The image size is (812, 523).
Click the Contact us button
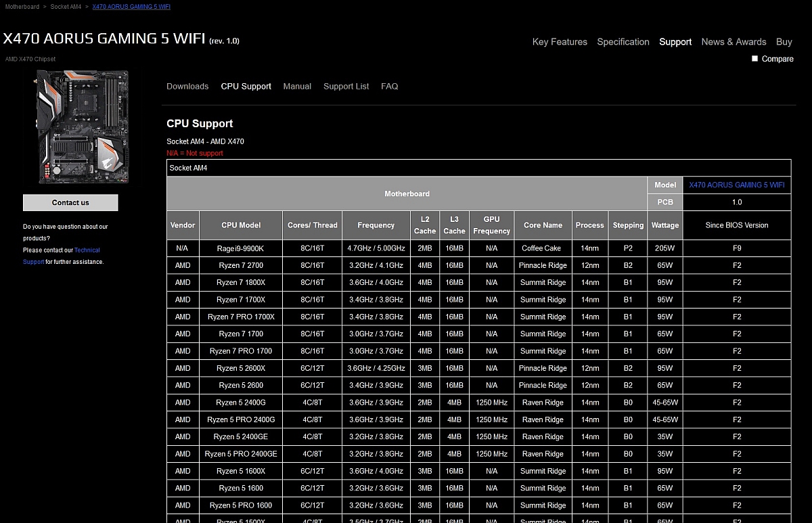pyautogui.click(x=70, y=203)
